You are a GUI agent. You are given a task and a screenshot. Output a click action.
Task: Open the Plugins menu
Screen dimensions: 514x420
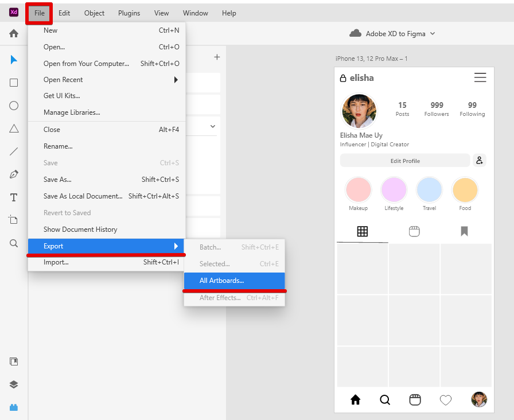pos(128,13)
